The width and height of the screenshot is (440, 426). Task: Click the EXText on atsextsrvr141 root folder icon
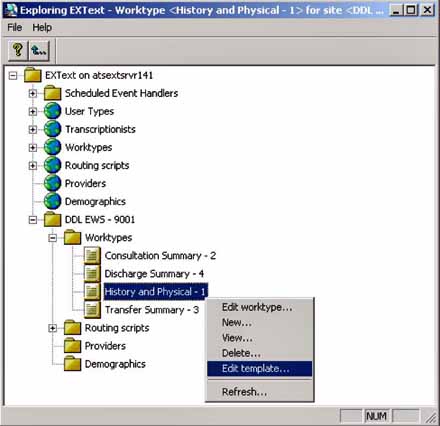click(x=33, y=75)
